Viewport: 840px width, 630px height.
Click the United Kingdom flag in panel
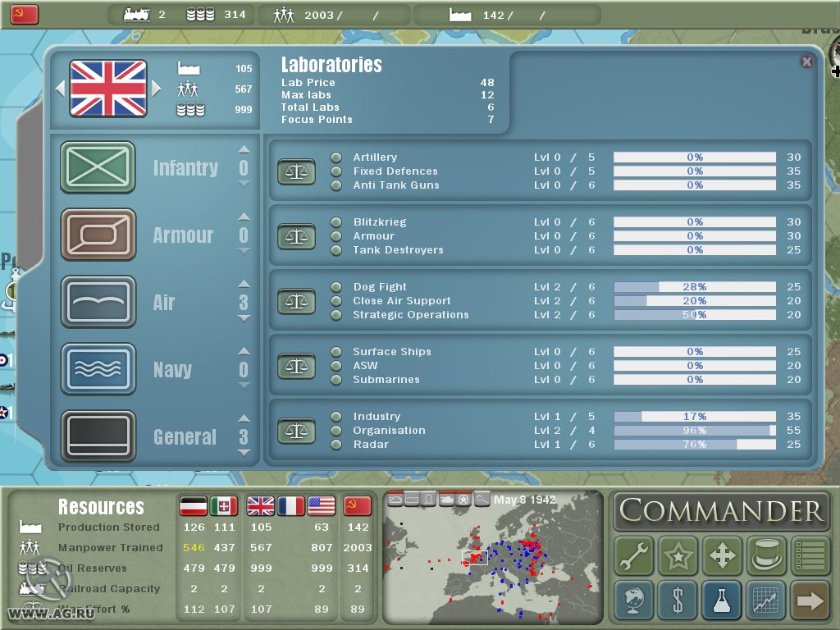[x=108, y=89]
